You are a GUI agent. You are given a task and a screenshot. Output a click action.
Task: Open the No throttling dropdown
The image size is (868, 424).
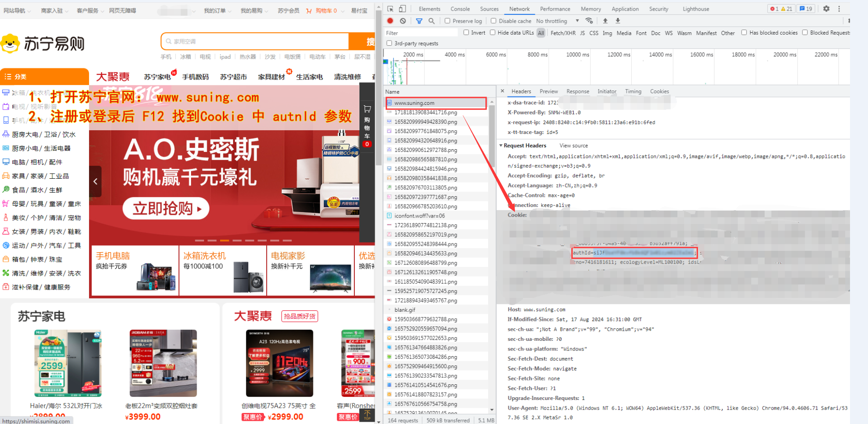pos(557,21)
